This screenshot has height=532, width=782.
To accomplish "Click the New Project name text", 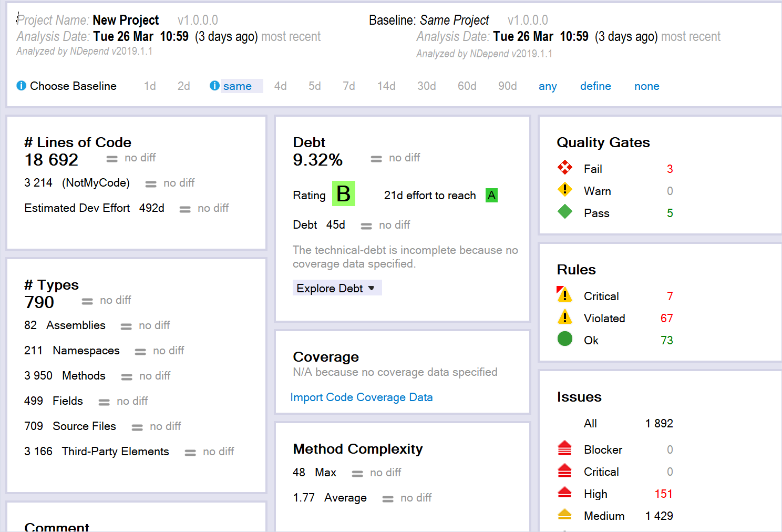I will [x=126, y=20].
